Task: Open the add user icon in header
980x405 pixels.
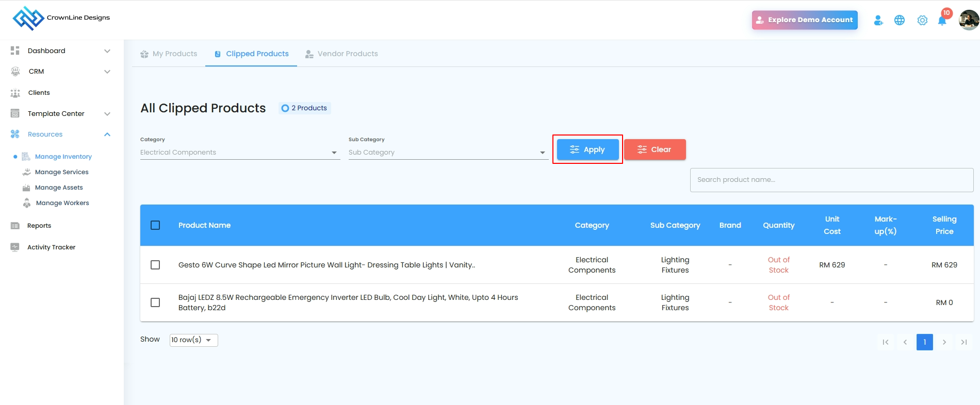Action: pyautogui.click(x=878, y=20)
